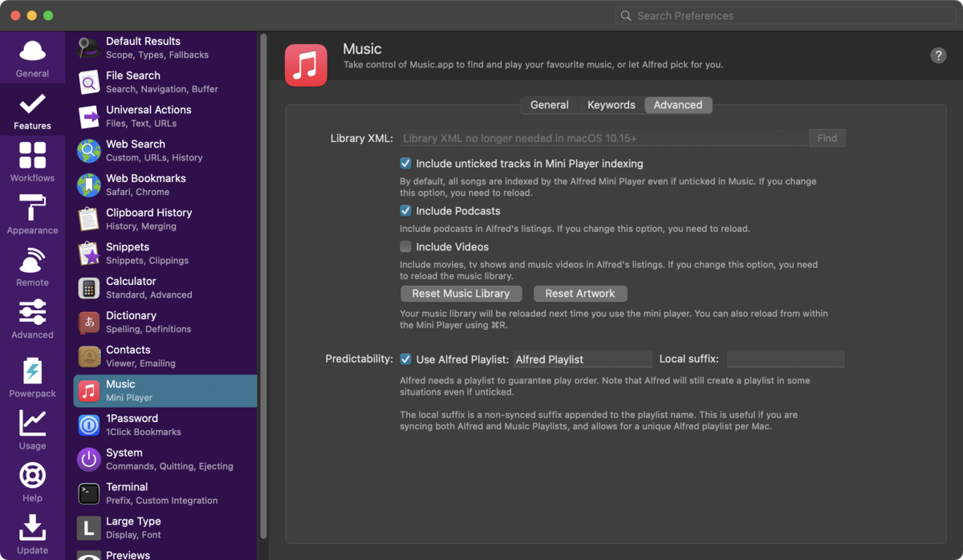Select the File Search magnifier icon

(x=89, y=82)
